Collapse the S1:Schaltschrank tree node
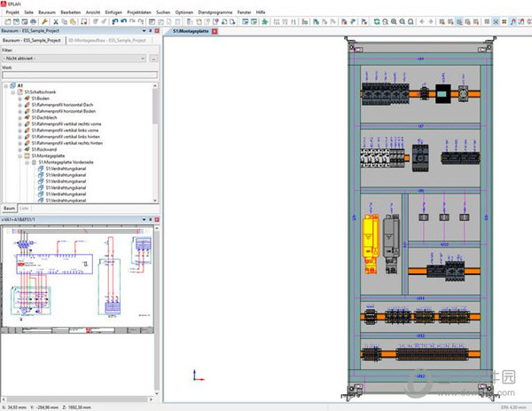Viewport: 532px width, 411px height. tap(13, 91)
